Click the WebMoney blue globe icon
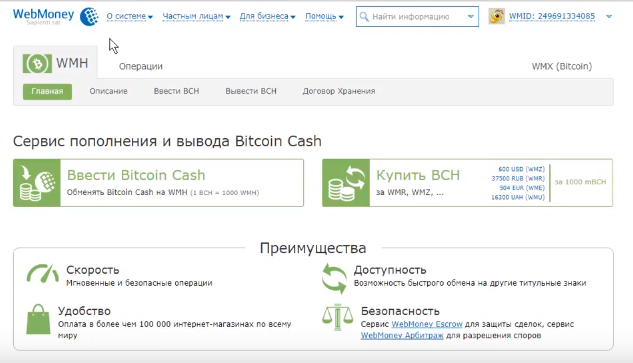This screenshot has height=363, width=633. click(89, 17)
